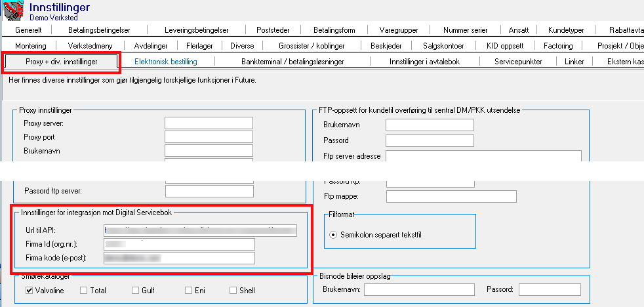Image resolution: width=644 pixels, height=307 pixels.
Task: Open Grossister / koblinger tab
Action: coord(312,46)
